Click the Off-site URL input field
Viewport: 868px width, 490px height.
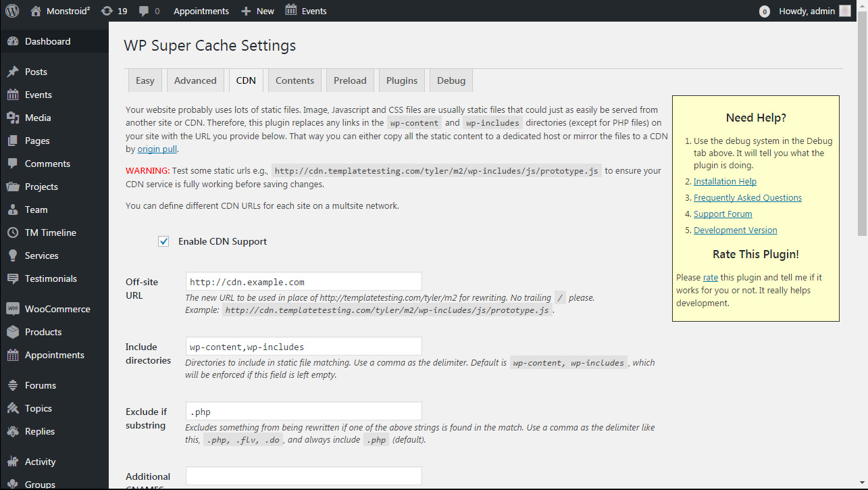303,282
